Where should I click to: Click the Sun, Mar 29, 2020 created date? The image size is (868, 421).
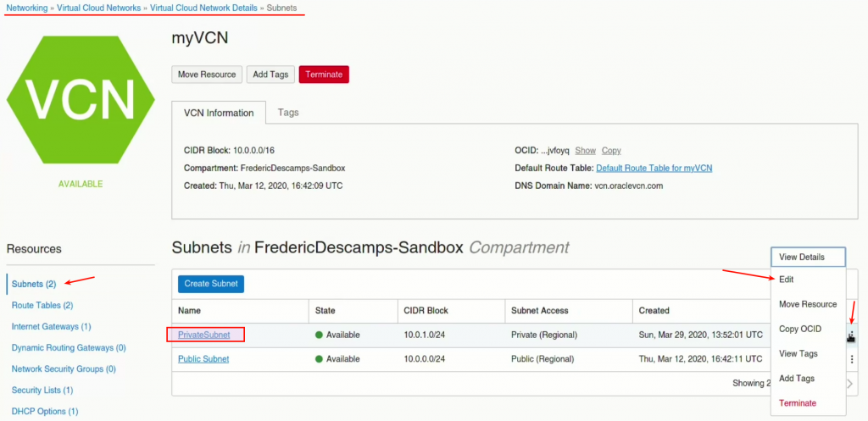(701, 335)
